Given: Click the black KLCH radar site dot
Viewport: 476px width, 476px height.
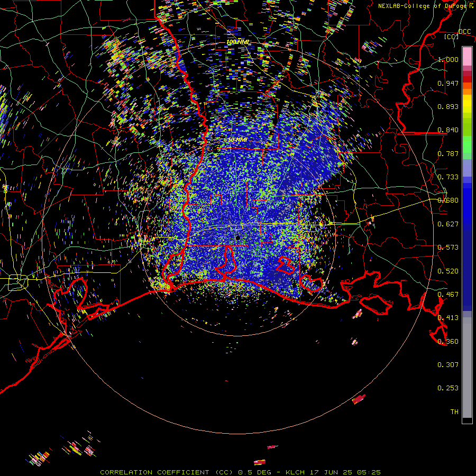Looking at the screenshot, I should tap(237, 237).
